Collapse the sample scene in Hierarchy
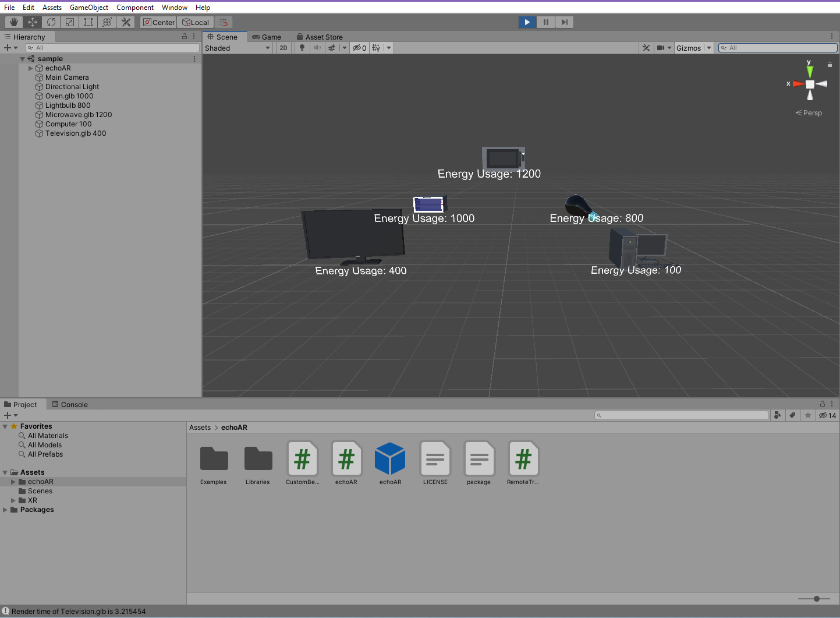Viewport: 840px width, 618px height. pyautogui.click(x=22, y=59)
